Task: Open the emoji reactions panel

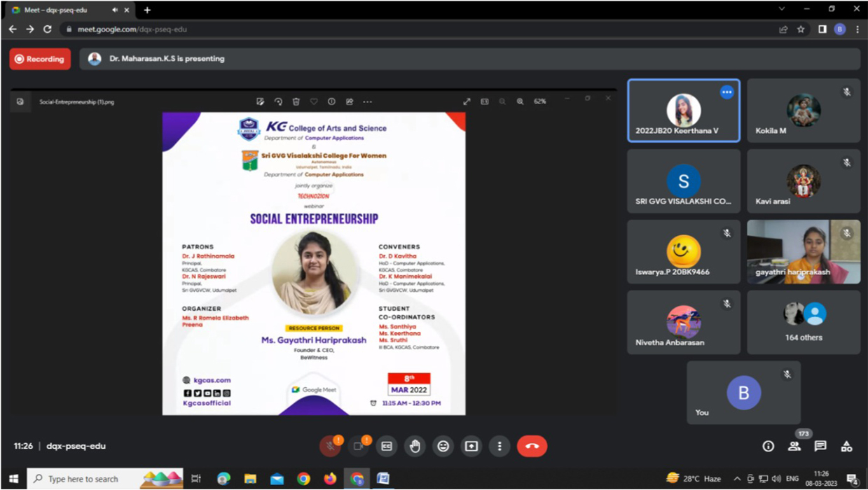Action: click(x=443, y=447)
